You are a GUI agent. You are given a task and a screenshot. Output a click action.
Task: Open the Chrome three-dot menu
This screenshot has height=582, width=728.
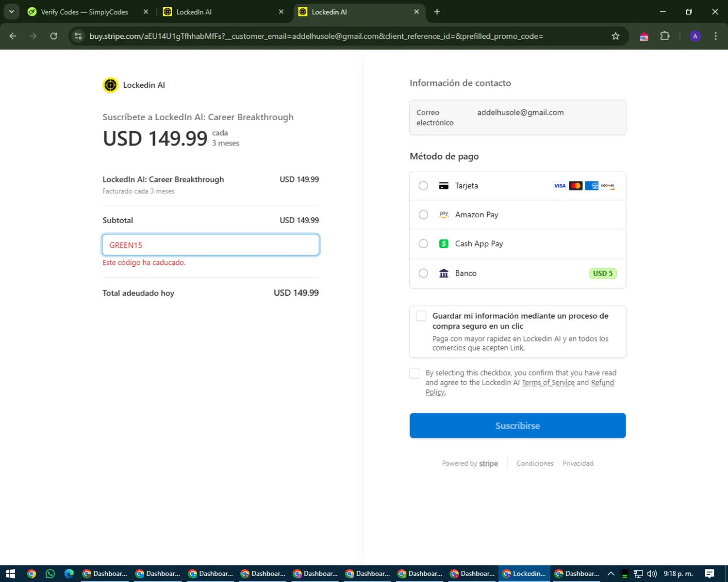point(715,36)
